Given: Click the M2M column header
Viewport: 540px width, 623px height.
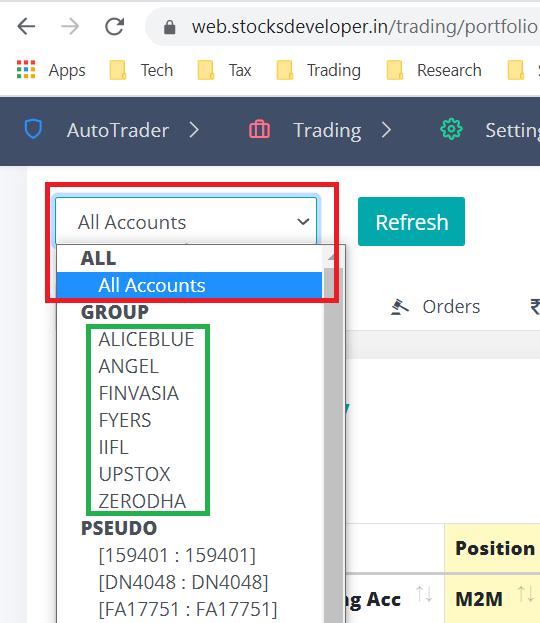Looking at the screenshot, I should (x=479, y=599).
